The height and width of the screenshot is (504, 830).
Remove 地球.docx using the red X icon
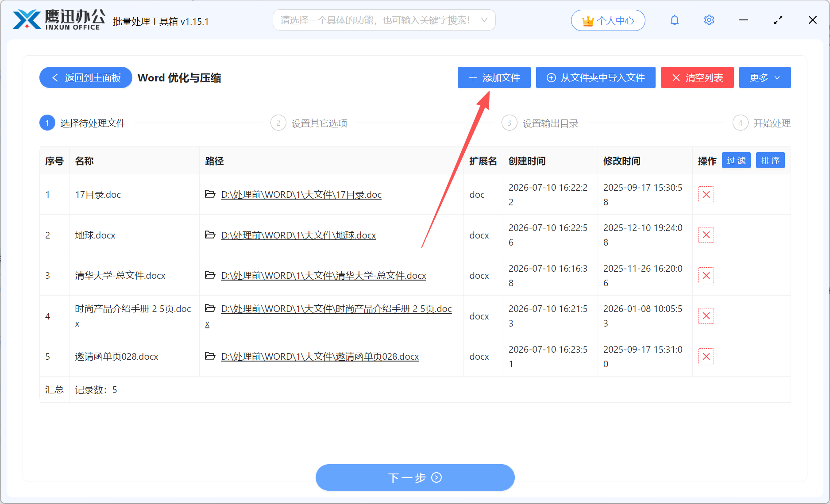pyautogui.click(x=706, y=235)
